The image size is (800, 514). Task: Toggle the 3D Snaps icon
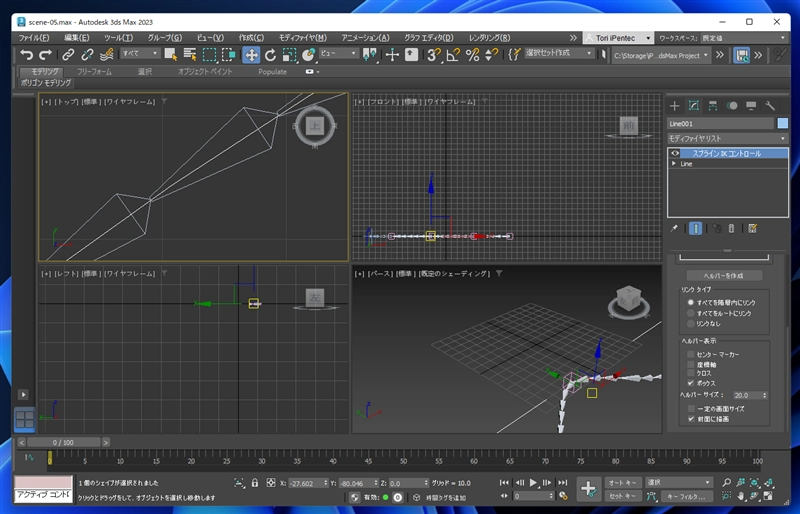tap(434, 55)
